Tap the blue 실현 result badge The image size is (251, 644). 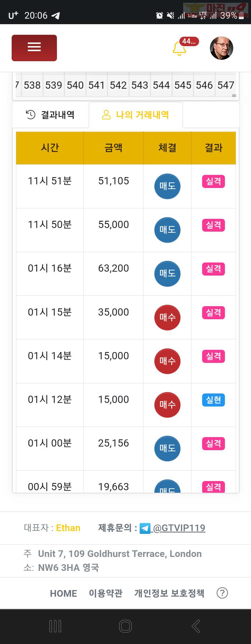click(x=214, y=400)
